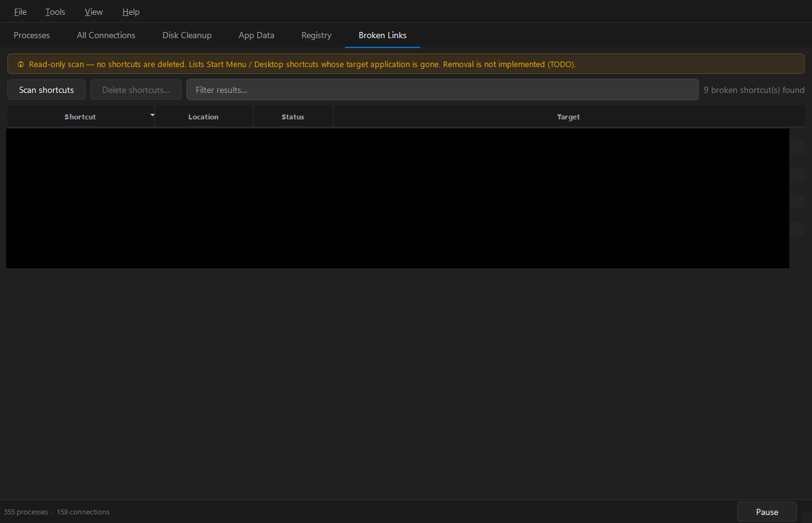Open the File menu
The width and height of the screenshot is (812, 523).
coord(20,12)
